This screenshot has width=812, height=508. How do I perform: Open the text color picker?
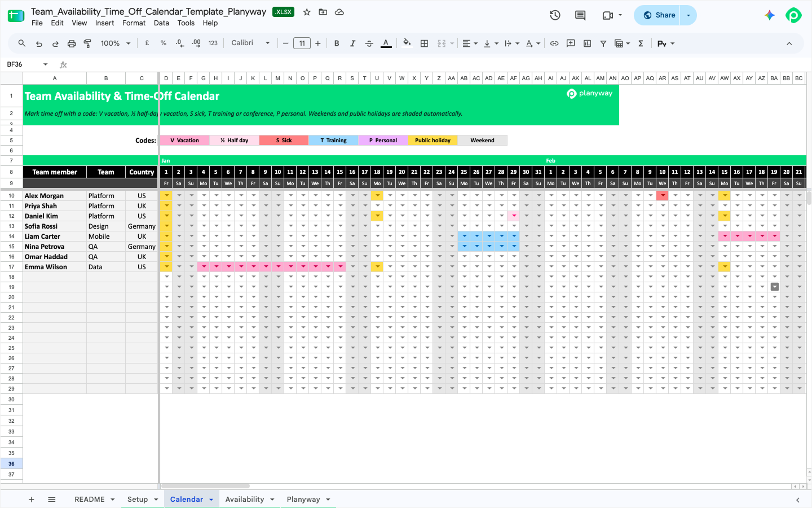[386, 43]
